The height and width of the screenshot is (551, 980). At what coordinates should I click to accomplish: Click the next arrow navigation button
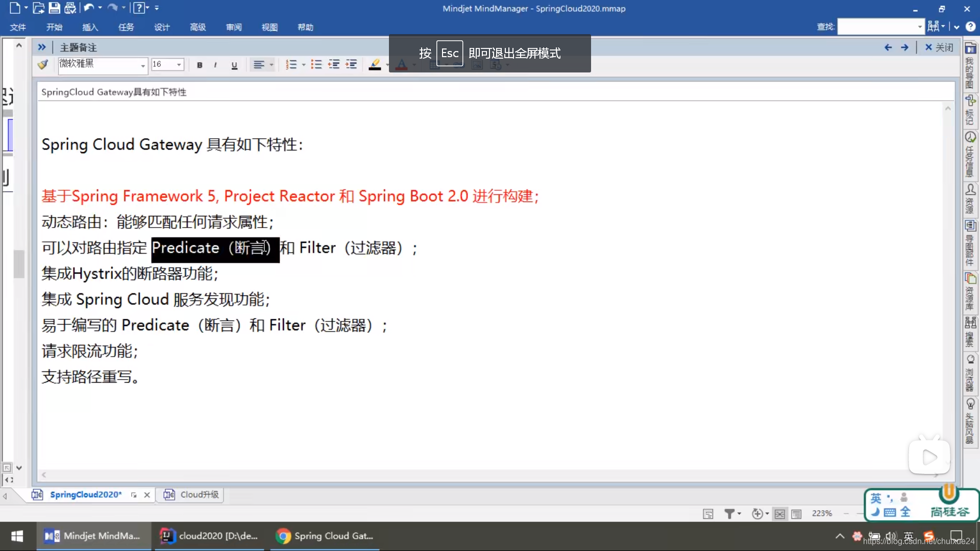(904, 47)
